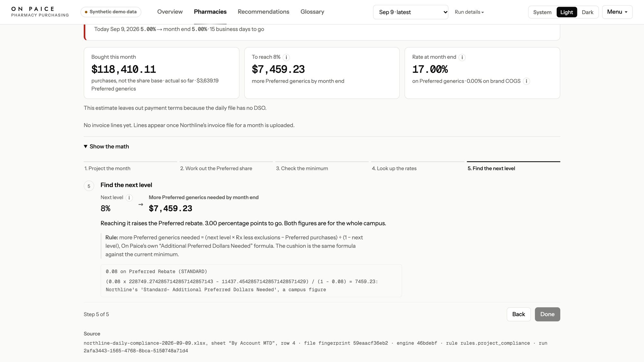The height and width of the screenshot is (362, 644).
Task: Open info icon next to brand COGS
Action: tap(526, 81)
